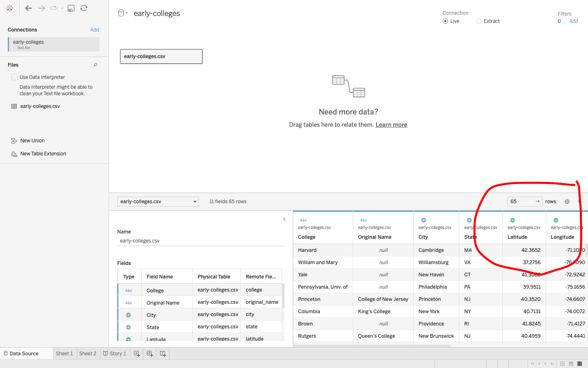The height and width of the screenshot is (368, 588).
Task: Select the Extract connection radio button
Action: click(x=479, y=21)
